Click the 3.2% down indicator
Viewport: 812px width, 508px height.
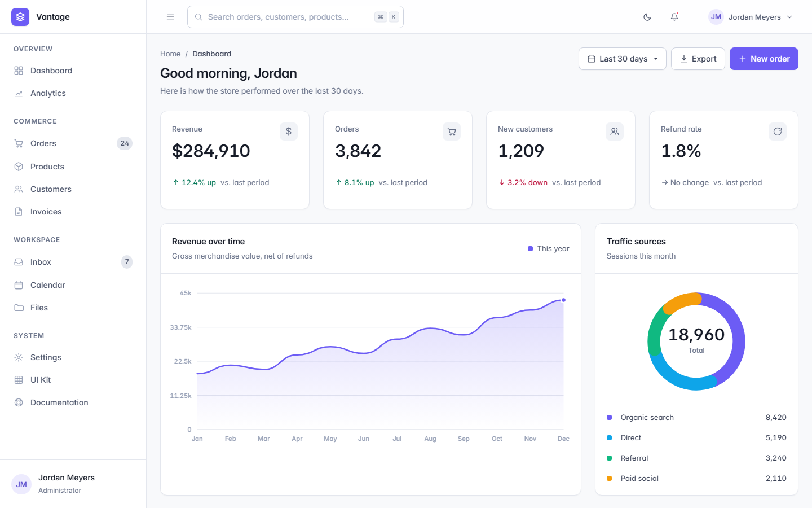pos(523,183)
